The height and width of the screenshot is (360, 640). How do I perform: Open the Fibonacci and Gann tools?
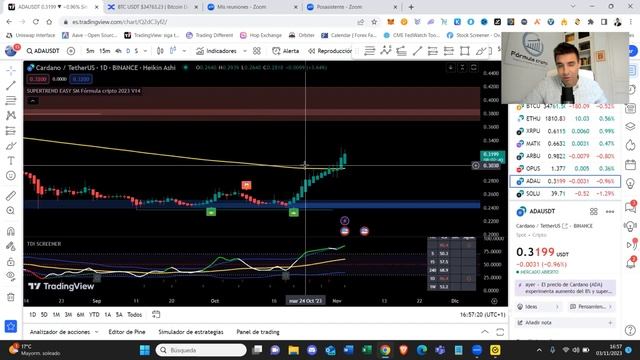pos(11,100)
